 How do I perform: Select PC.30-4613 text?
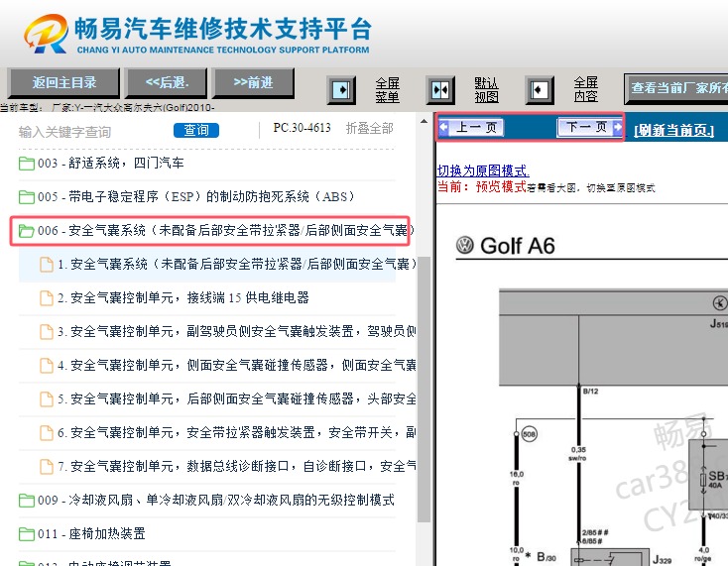point(302,128)
